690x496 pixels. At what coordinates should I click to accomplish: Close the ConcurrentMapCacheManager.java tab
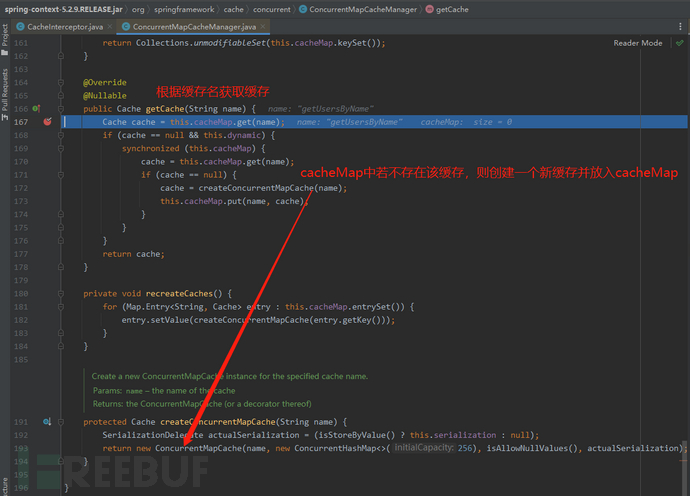[x=263, y=26]
